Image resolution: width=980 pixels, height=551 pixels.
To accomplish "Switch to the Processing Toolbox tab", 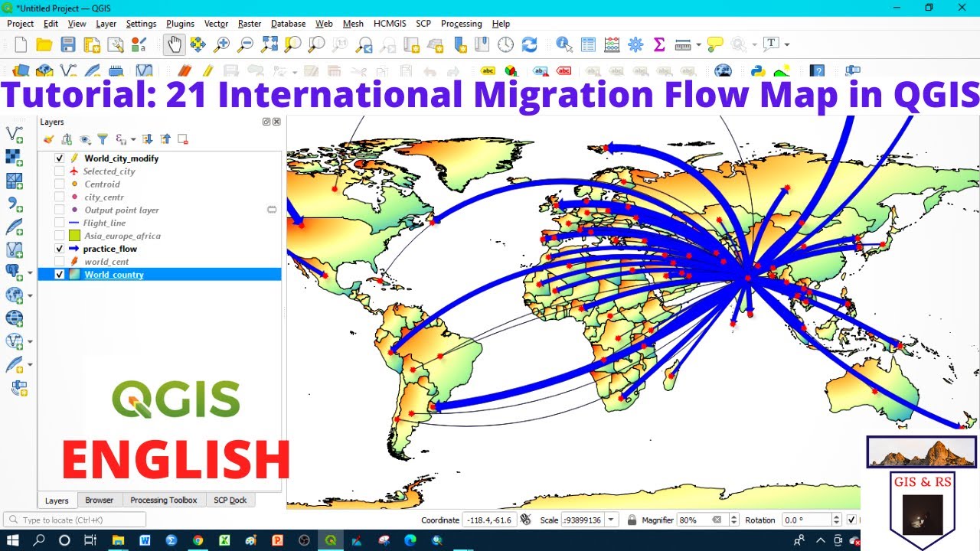I will pos(163,500).
